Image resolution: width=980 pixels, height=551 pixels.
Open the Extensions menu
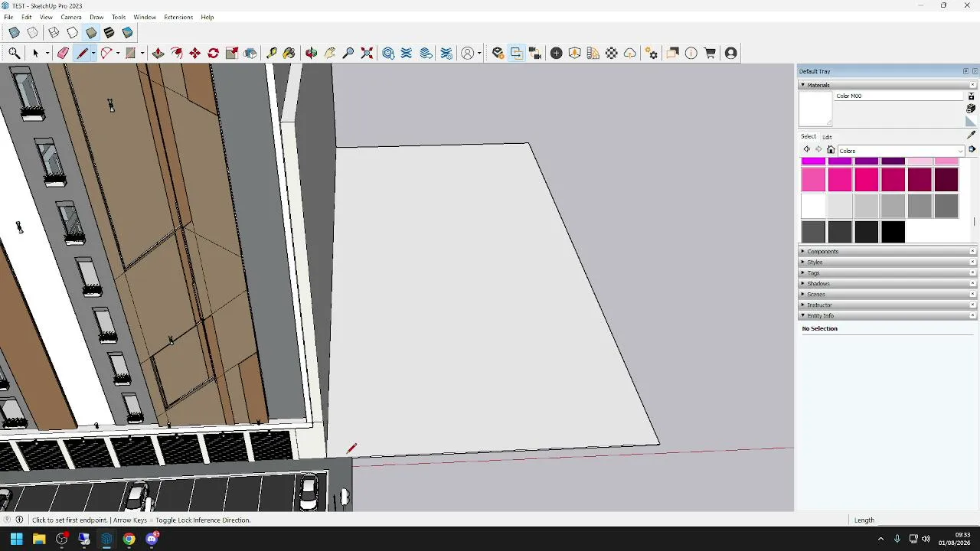[x=178, y=17]
